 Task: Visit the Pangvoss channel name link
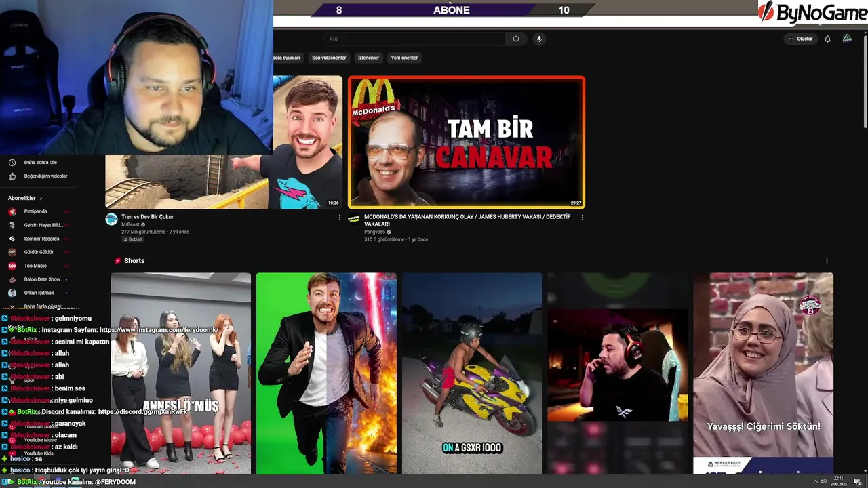point(375,232)
